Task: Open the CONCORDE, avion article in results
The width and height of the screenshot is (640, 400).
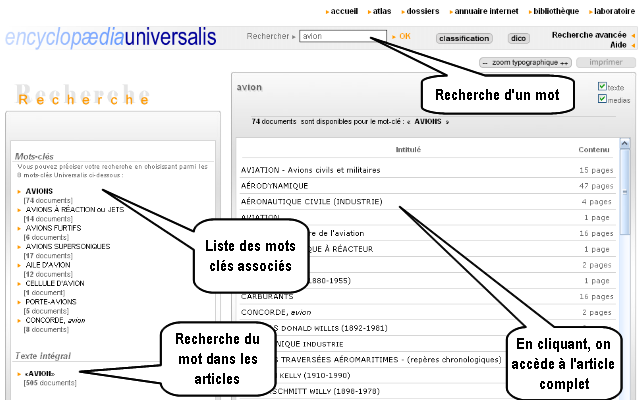Action: (276, 312)
